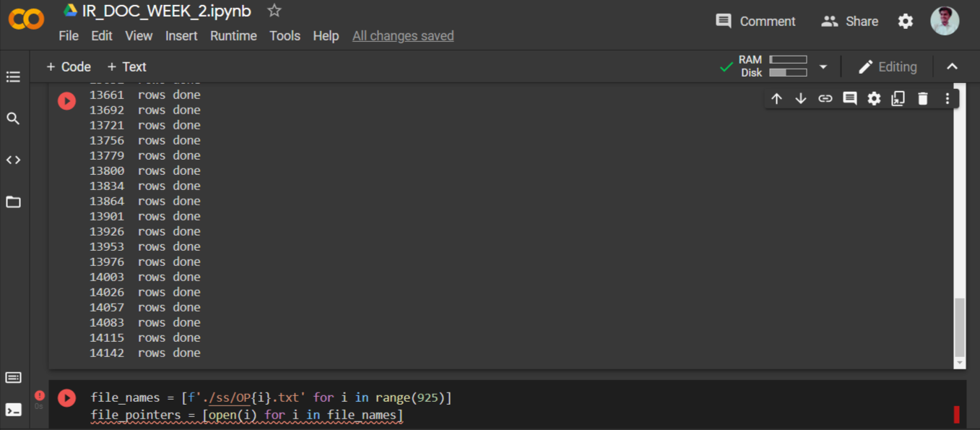Screen dimensions: 980x430
Task: Star the IR_DOC_WEEK_2.ipynb notebook
Action: pyautogui.click(x=274, y=11)
